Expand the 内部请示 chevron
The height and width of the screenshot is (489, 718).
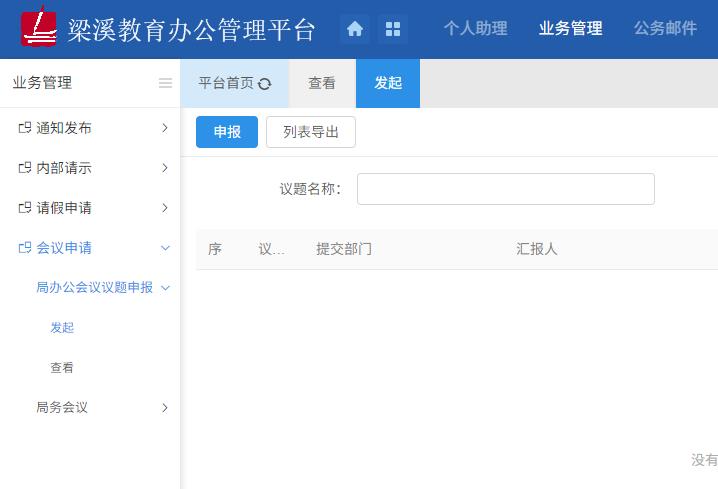coord(165,168)
